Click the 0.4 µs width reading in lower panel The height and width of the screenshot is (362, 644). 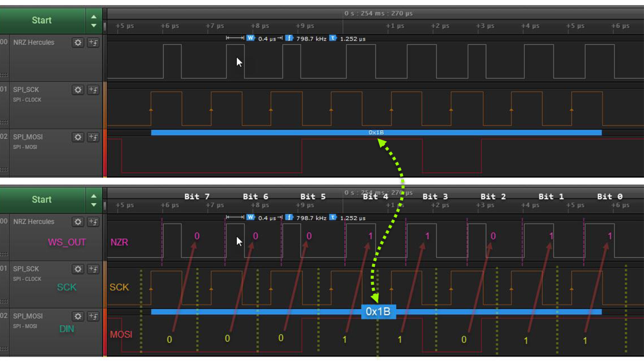[267, 218]
